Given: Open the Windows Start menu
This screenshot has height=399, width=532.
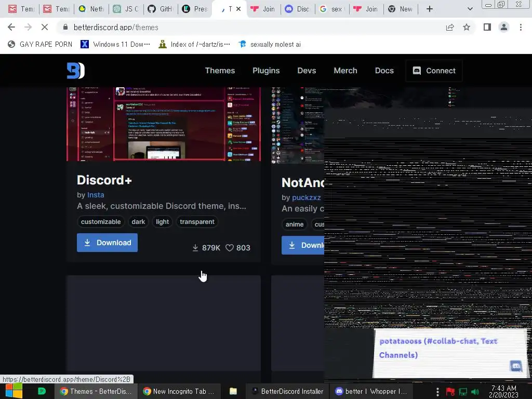Looking at the screenshot, I should point(14,391).
